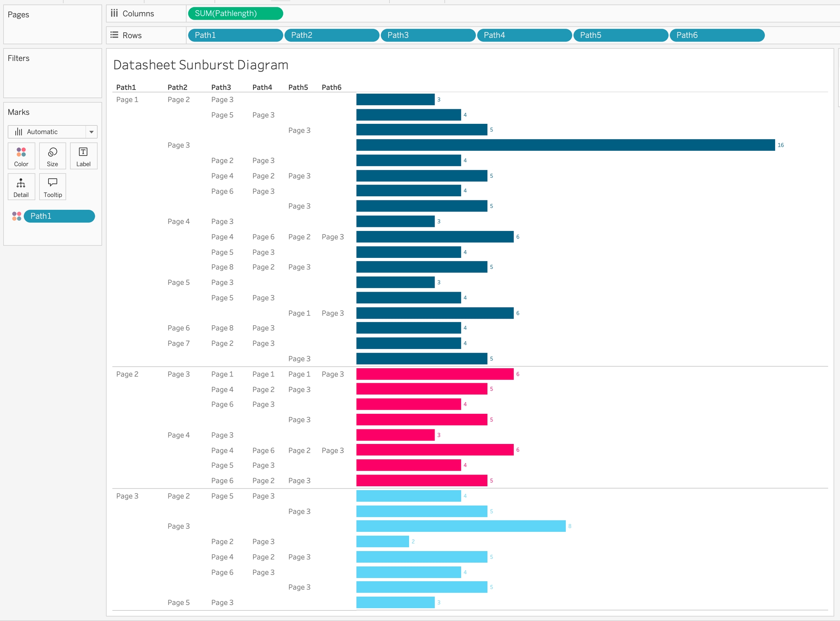The image size is (840, 621).
Task: Click the Tooltip marks card icon
Action: click(x=52, y=186)
